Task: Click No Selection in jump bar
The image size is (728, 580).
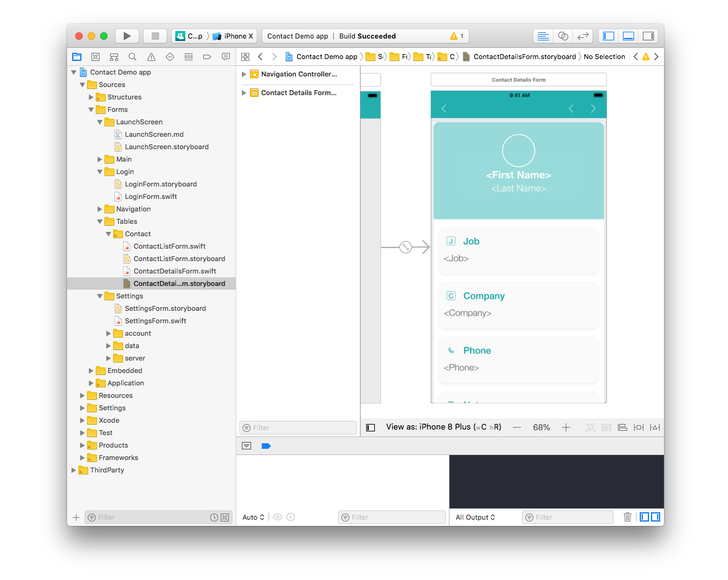Action: coord(604,57)
